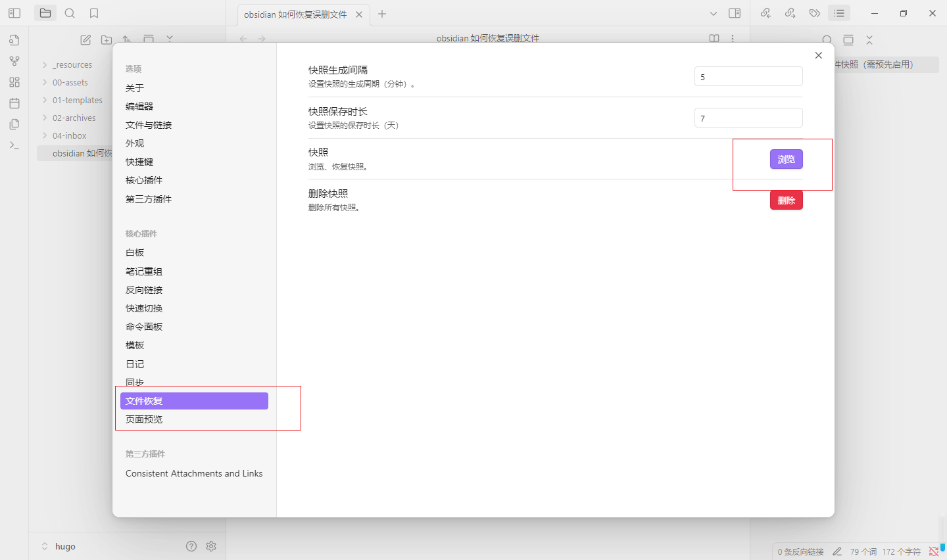This screenshot has width=947, height=560.
Task: Focus the 快照生成间隔 input field
Action: tap(748, 76)
